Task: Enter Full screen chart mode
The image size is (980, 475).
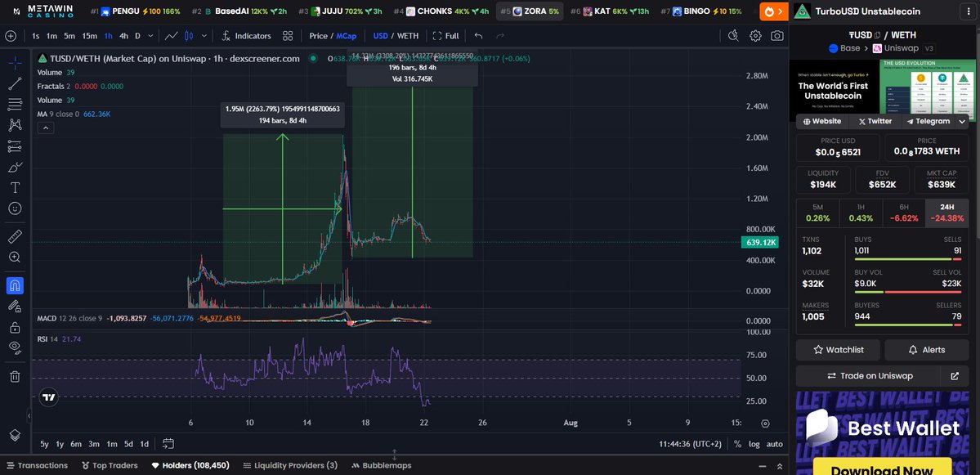Action: (x=445, y=36)
